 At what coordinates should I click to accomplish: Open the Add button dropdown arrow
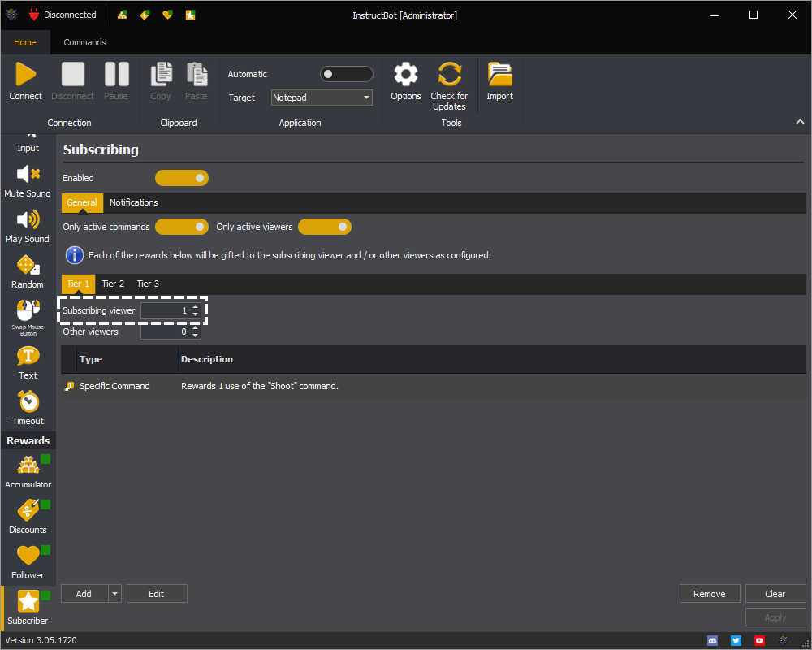115,594
